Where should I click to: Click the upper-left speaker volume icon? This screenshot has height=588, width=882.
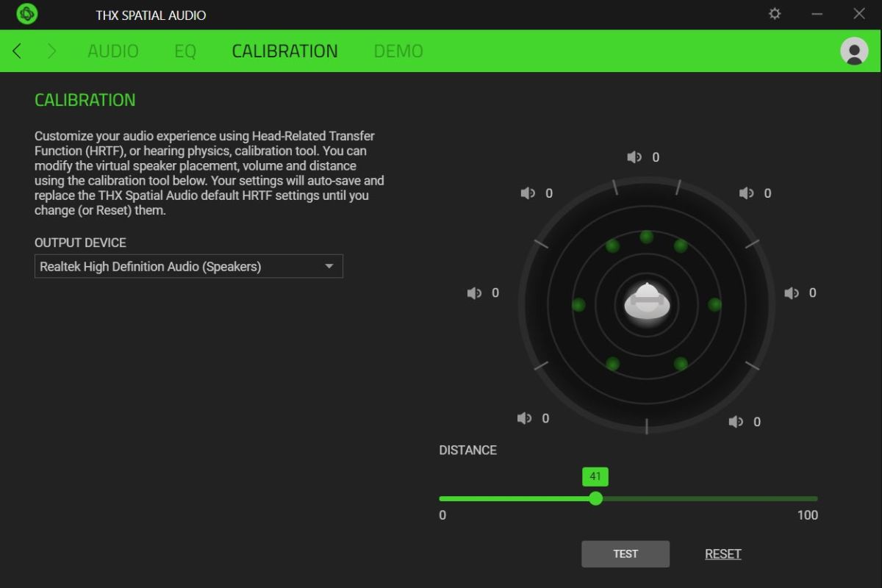[528, 193]
